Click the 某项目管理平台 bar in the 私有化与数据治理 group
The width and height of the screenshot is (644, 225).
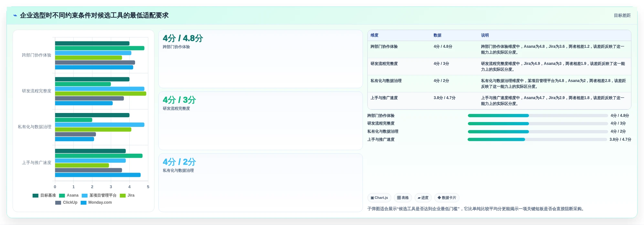100,125
